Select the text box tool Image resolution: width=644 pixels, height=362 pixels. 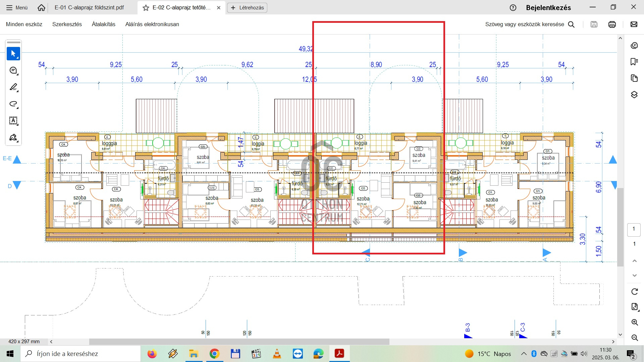coord(13,121)
